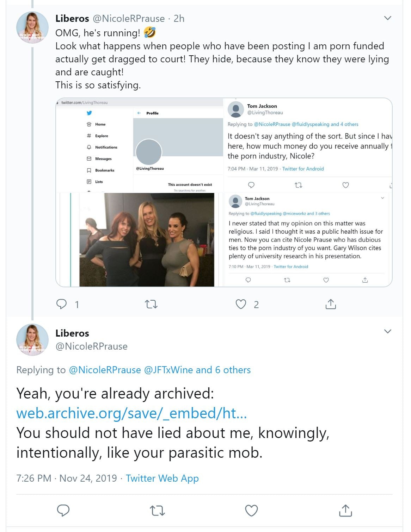411x532 pixels.
Task: Share the first Liberos tweet
Action: coord(331,304)
